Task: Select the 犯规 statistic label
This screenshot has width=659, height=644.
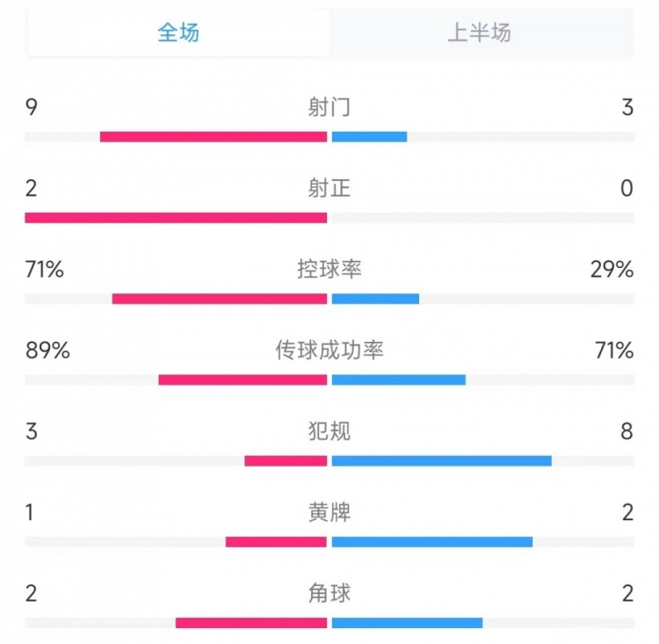Action: click(x=329, y=431)
